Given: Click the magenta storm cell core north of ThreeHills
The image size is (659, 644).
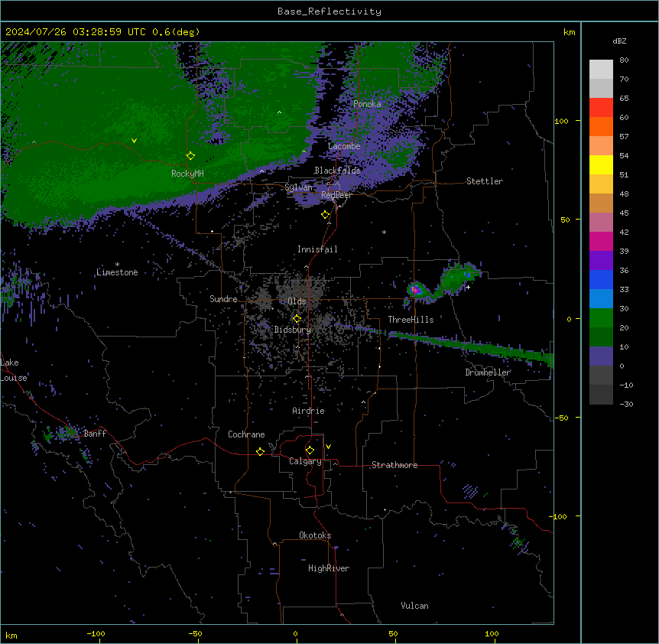Looking at the screenshot, I should 415,289.
